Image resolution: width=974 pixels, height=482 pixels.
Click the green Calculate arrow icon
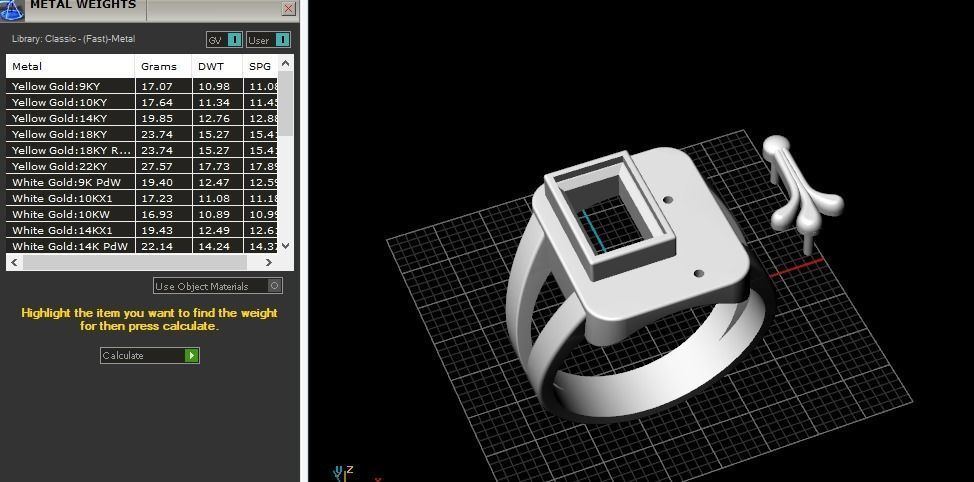coord(191,355)
